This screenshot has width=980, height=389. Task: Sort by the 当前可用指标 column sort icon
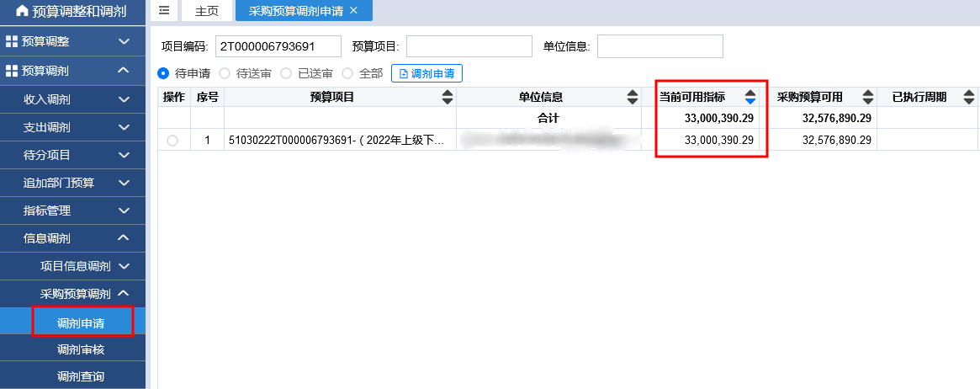[750, 97]
